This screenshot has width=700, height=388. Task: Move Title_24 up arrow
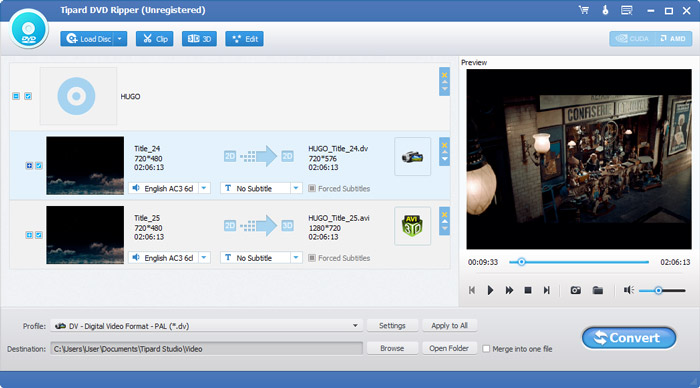[x=444, y=152]
